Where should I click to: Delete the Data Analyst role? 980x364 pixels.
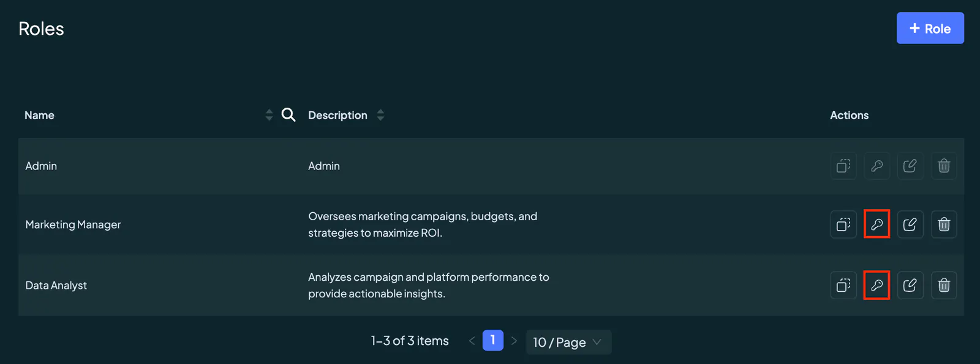pyautogui.click(x=944, y=285)
